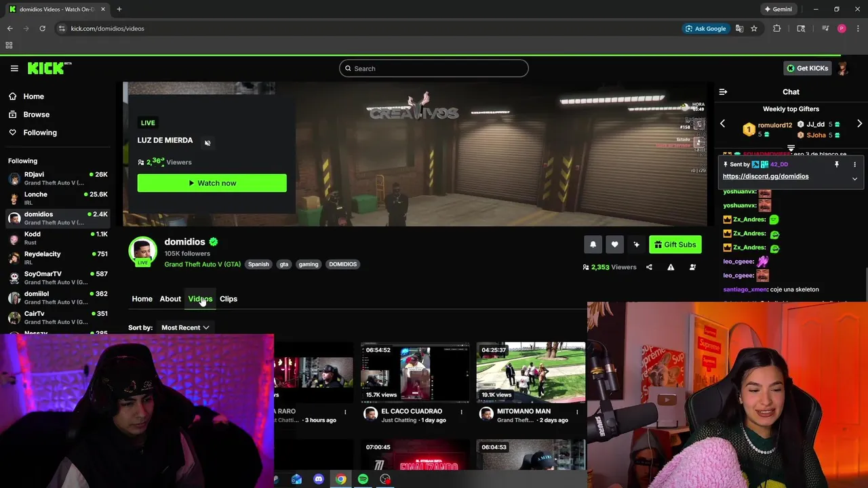The width and height of the screenshot is (868, 488).
Task: Open Reydelacity channel in Following list
Action: tap(58, 258)
